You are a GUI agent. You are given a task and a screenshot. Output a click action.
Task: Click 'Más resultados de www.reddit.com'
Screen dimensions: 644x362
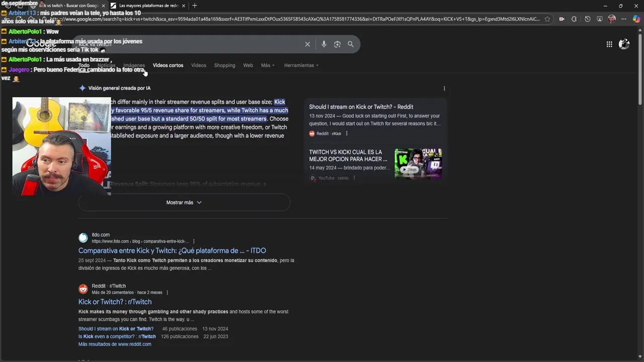[x=115, y=344]
